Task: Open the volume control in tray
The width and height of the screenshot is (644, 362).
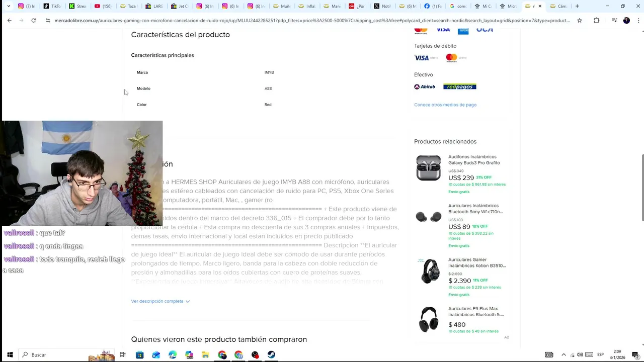Action: [x=580, y=354]
